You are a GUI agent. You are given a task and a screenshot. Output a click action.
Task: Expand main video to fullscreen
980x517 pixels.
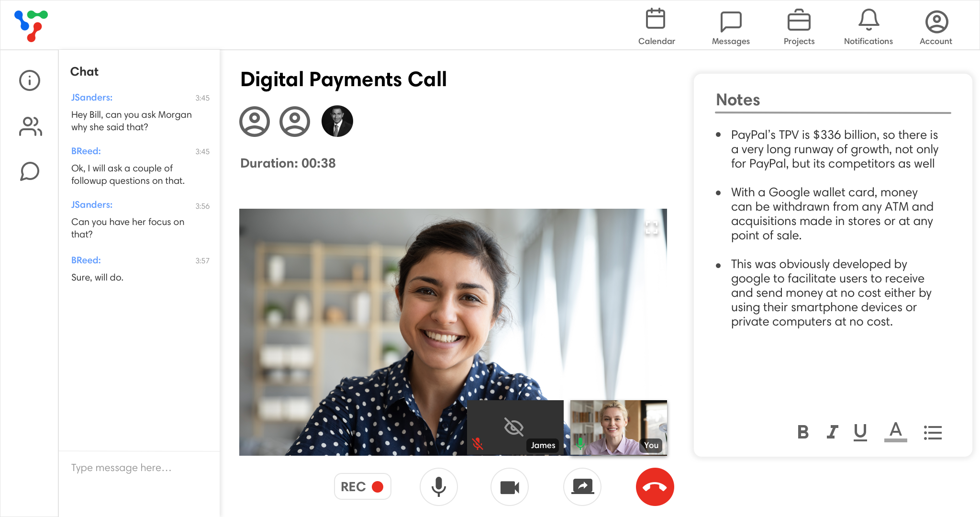pos(651,227)
